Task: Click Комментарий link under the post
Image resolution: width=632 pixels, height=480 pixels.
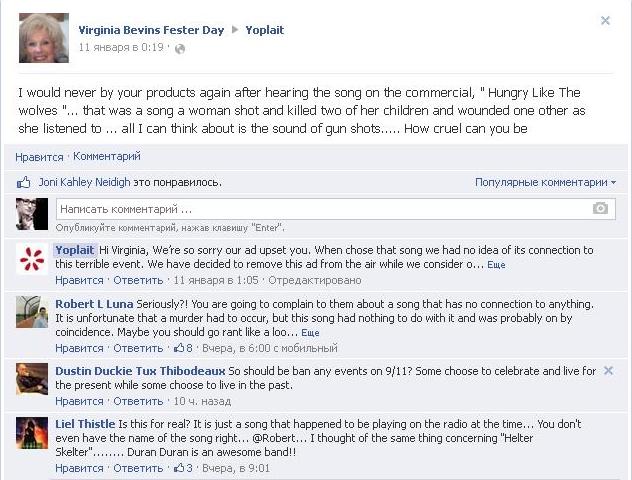Action: pyautogui.click(x=107, y=157)
